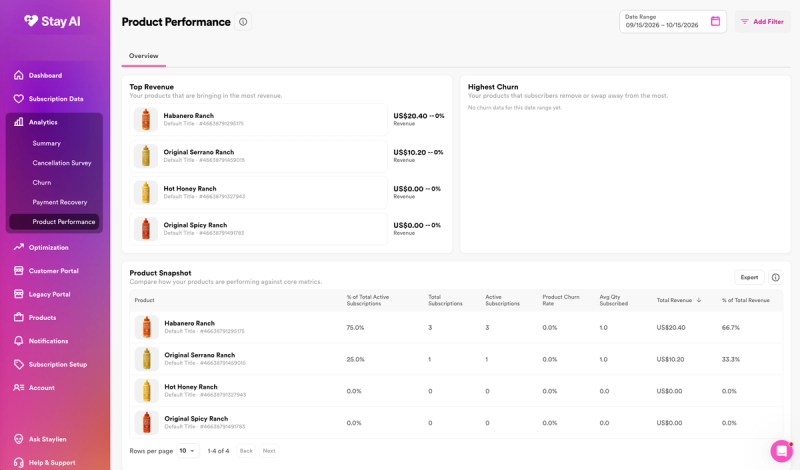Open Payment Recovery under Analytics
Image resolution: width=800 pixels, height=470 pixels.
click(60, 202)
